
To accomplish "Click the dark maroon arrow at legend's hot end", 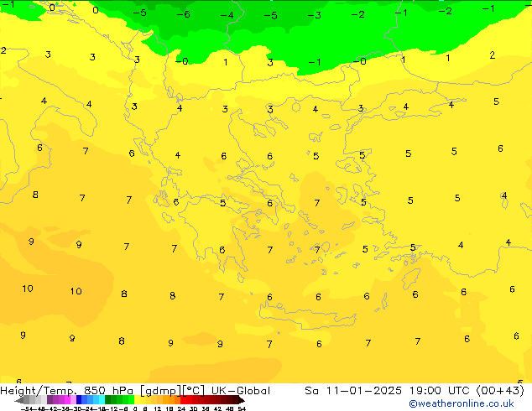I will pos(242,400).
